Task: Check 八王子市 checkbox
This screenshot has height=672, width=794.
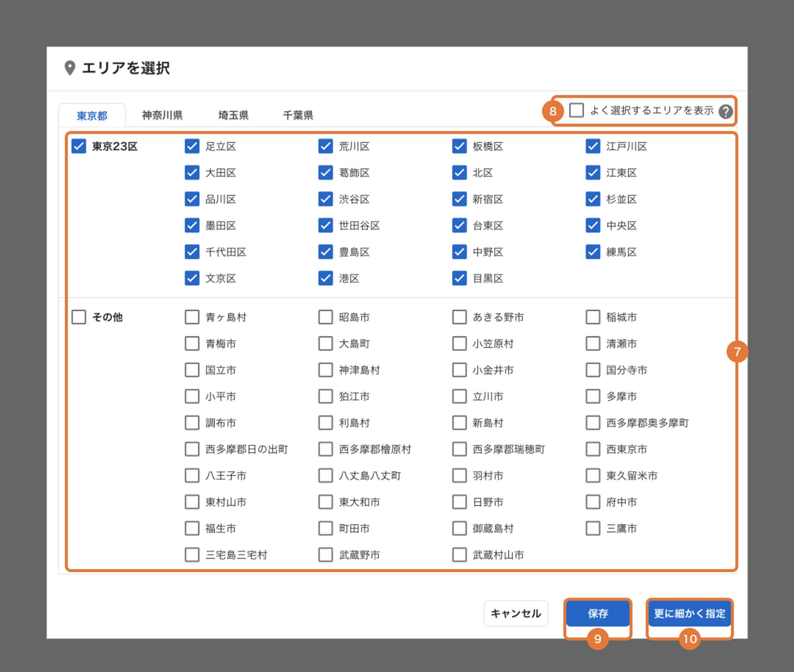Action: [192, 476]
